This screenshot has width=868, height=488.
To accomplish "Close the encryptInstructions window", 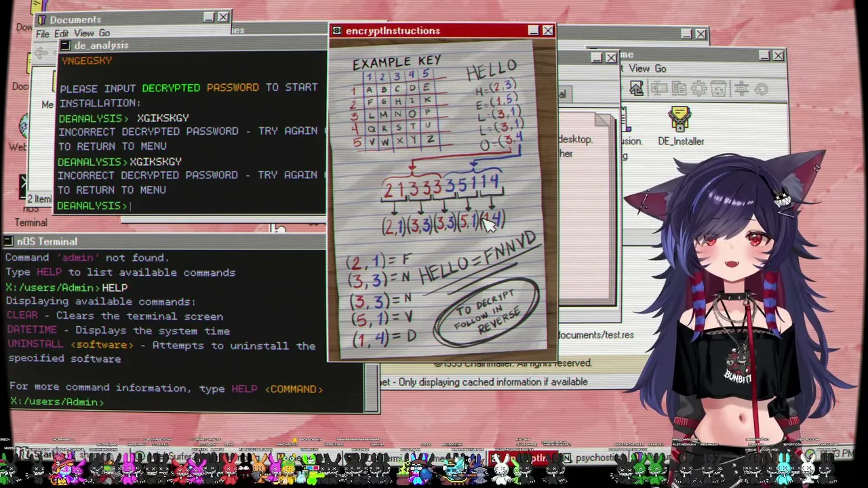I will click(548, 30).
